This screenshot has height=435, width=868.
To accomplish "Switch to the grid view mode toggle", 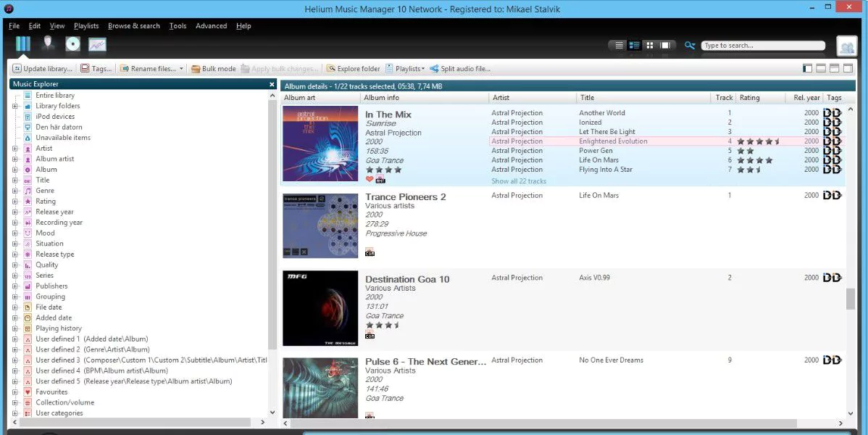I will (650, 45).
